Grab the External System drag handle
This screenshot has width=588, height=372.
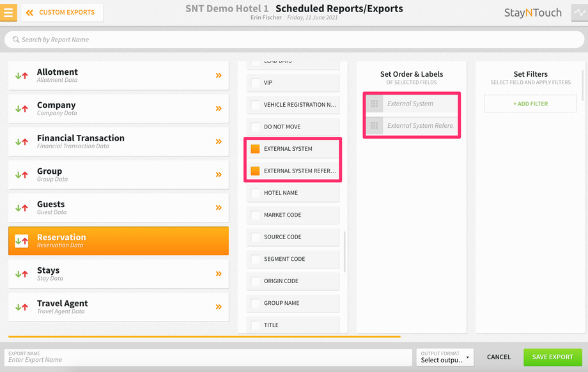pos(375,104)
